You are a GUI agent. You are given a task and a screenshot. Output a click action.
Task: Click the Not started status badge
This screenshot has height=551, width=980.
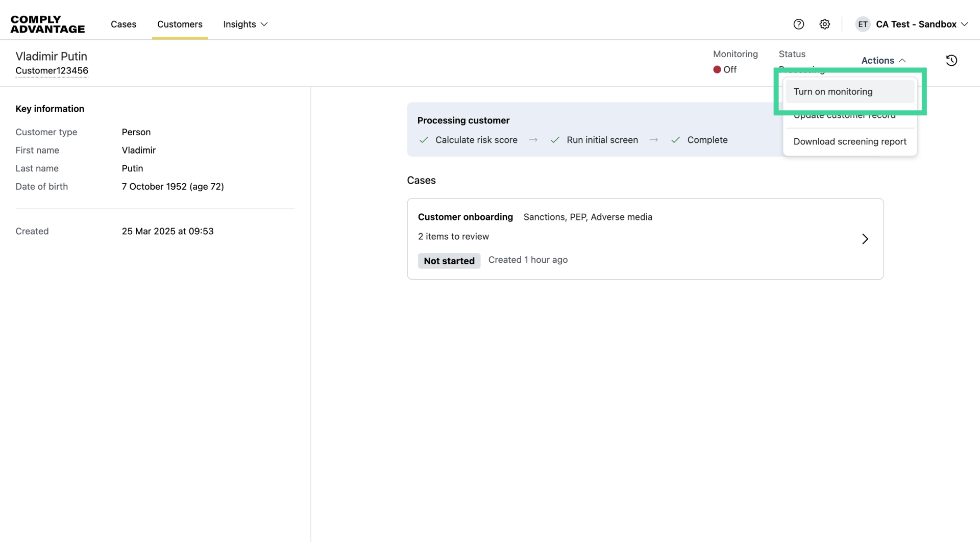pos(449,261)
